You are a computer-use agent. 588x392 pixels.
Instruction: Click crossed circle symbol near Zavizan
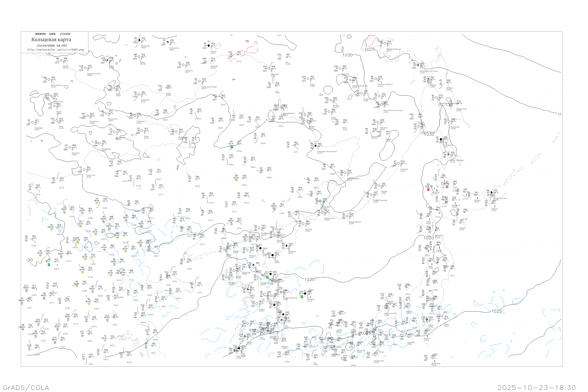point(432,186)
